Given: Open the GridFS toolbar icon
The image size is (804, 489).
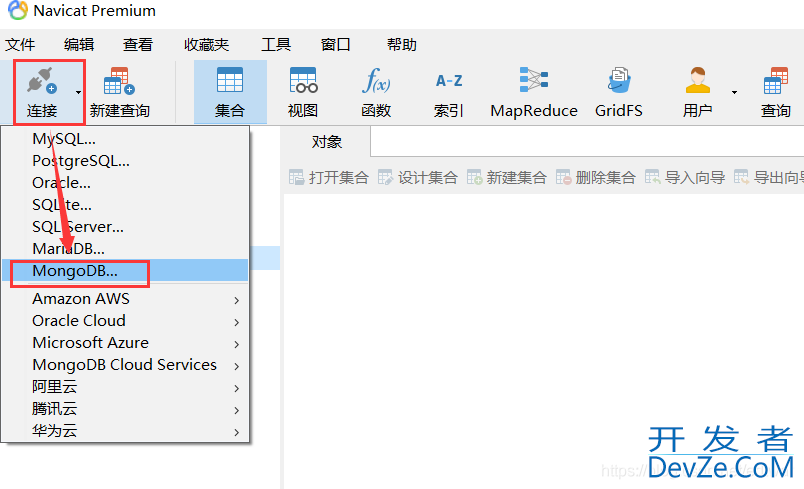Looking at the screenshot, I should 619,82.
